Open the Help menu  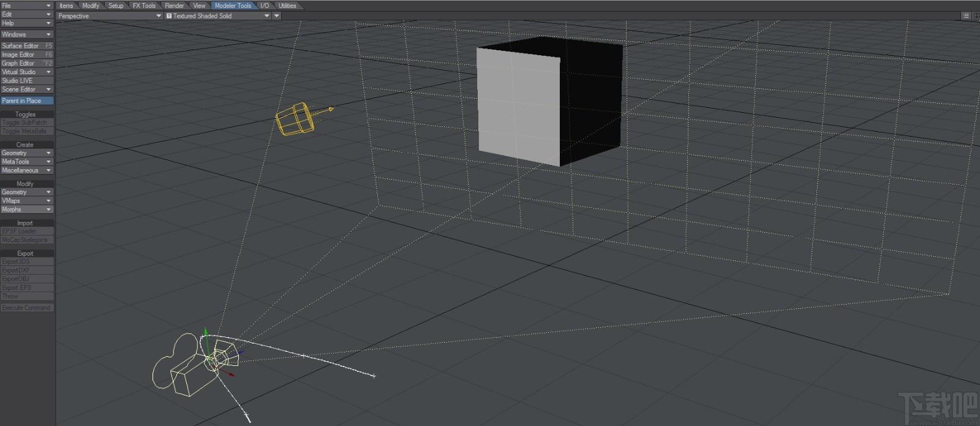coord(27,23)
